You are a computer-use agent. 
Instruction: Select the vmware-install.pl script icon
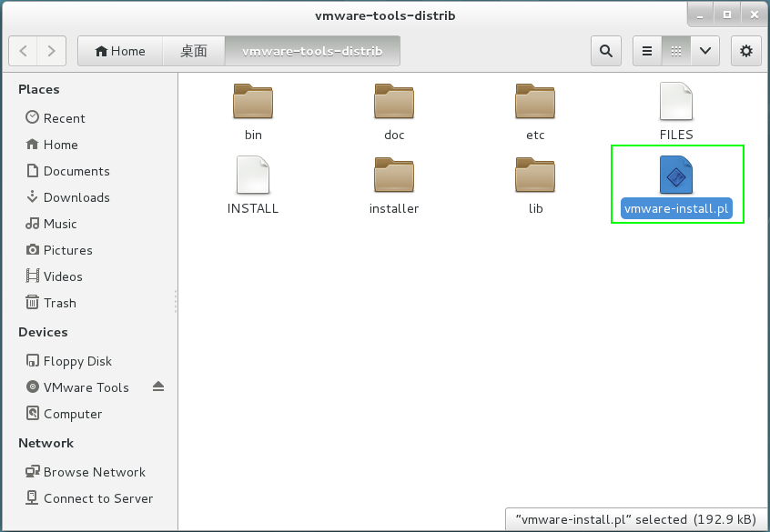click(x=676, y=175)
